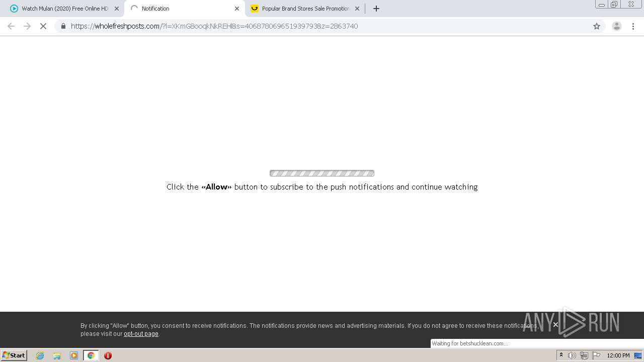
Task: Open the Action Center flag icon
Action: [596, 355]
